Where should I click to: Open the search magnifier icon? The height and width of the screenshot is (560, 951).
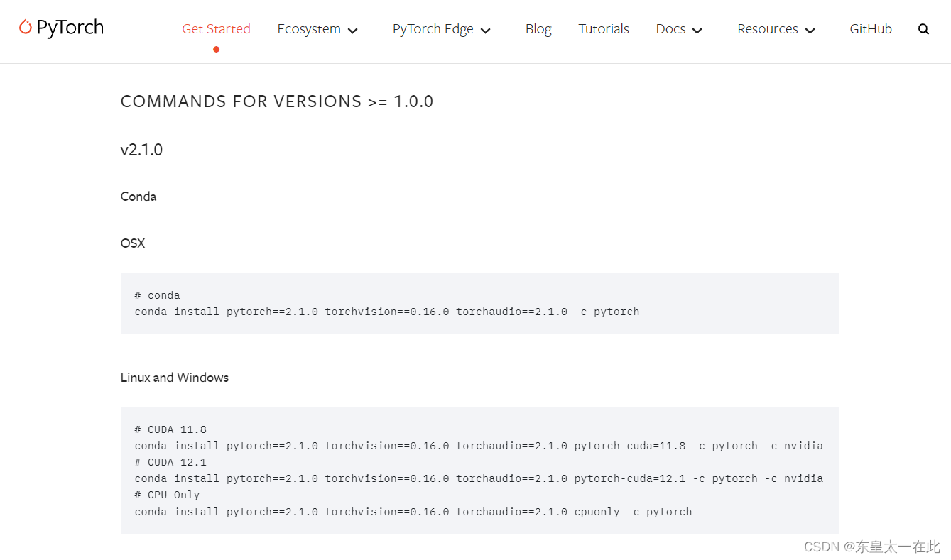(x=923, y=29)
